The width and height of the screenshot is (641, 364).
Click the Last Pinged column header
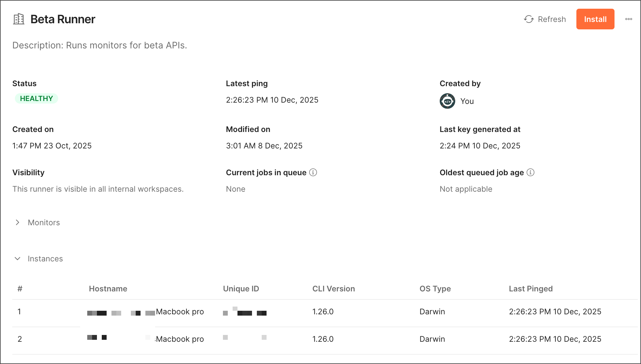coord(531,288)
